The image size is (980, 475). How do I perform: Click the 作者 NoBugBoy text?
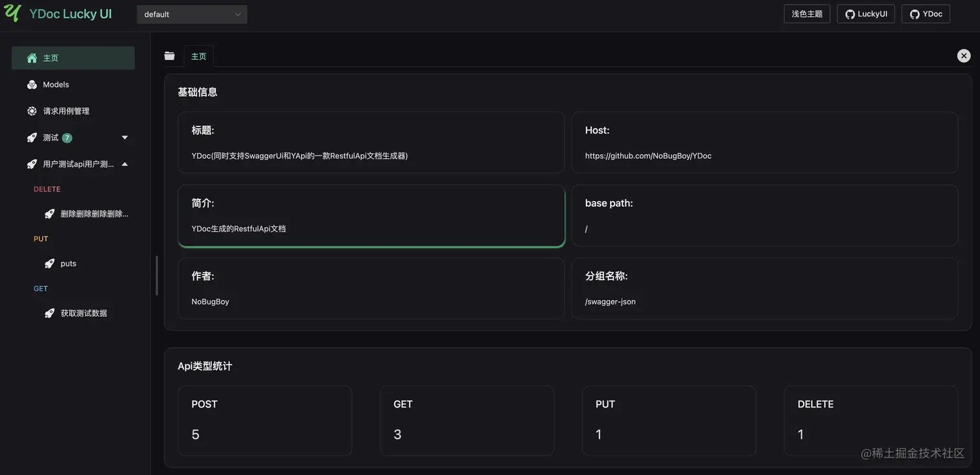tap(210, 302)
